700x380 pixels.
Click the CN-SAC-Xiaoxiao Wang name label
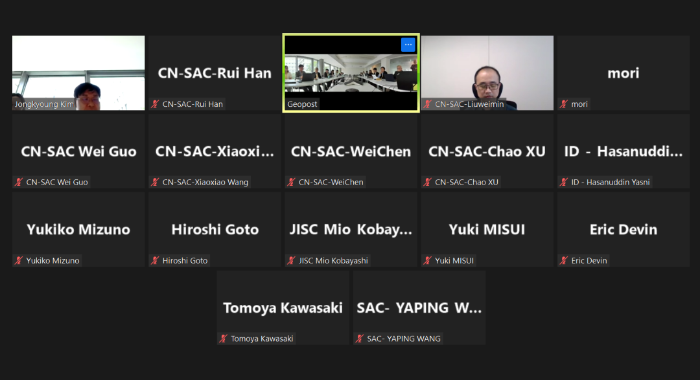(205, 182)
